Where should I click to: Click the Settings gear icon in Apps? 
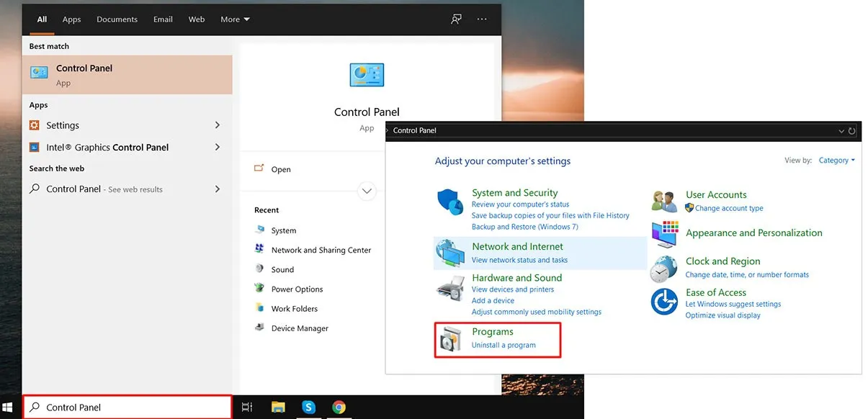(35, 125)
